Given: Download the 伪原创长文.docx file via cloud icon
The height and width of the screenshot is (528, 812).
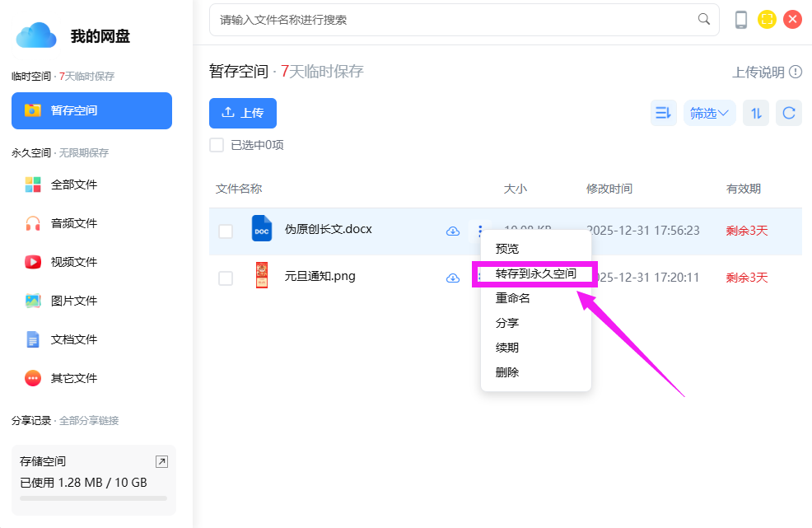Looking at the screenshot, I should (x=452, y=231).
